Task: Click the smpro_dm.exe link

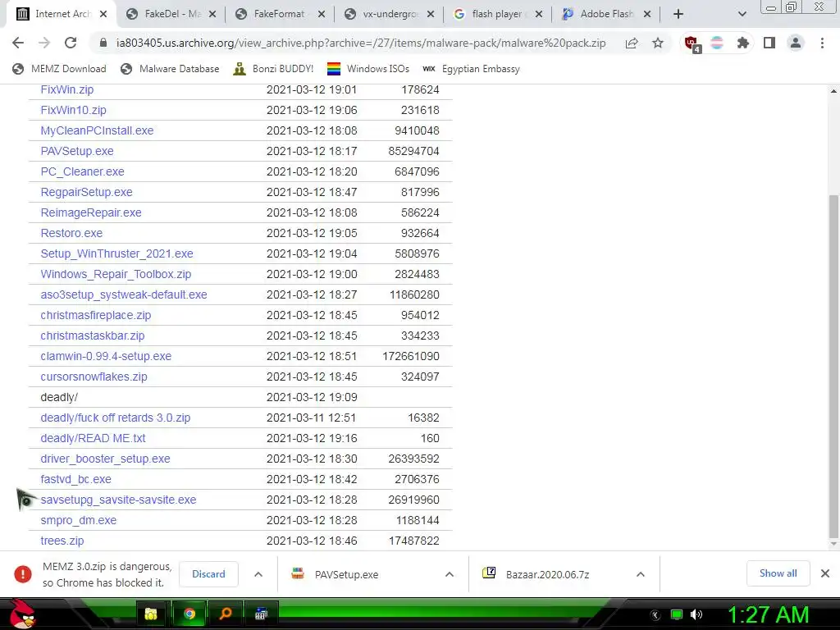Action: (78, 520)
